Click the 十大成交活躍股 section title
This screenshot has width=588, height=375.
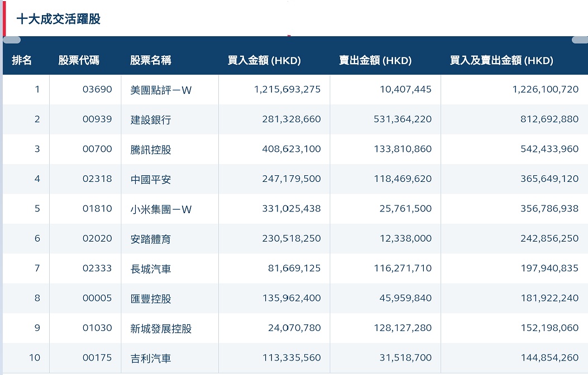point(59,19)
